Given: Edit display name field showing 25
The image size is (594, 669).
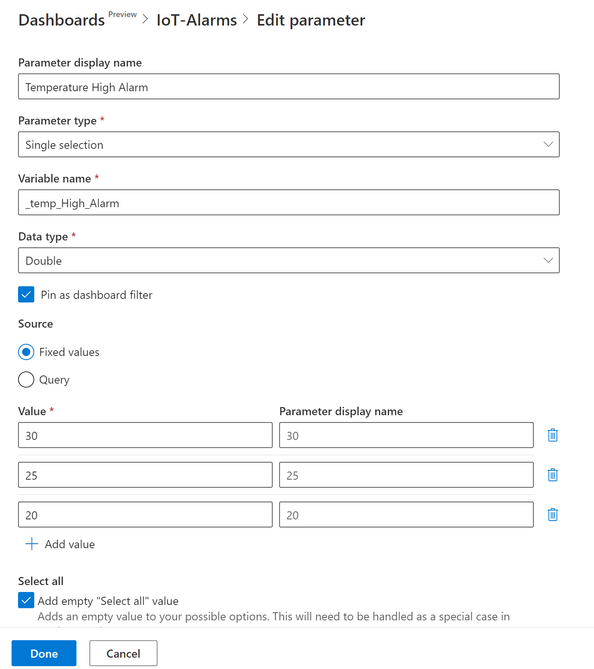Looking at the screenshot, I should pos(406,475).
